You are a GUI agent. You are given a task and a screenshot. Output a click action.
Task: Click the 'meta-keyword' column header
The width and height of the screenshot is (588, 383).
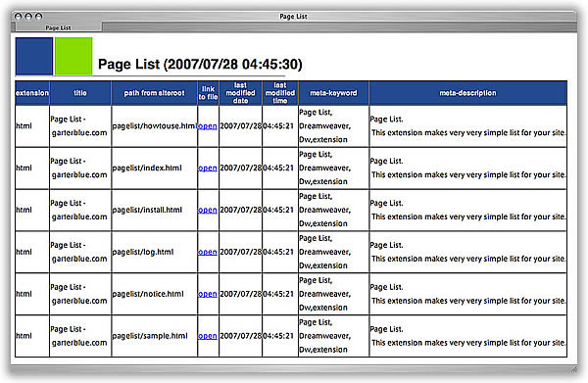333,93
